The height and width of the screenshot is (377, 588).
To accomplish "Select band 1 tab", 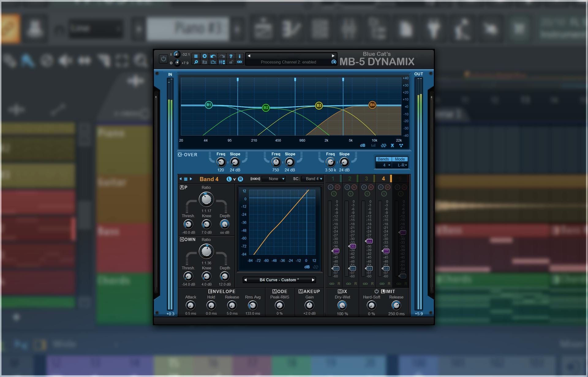I will tap(333, 178).
